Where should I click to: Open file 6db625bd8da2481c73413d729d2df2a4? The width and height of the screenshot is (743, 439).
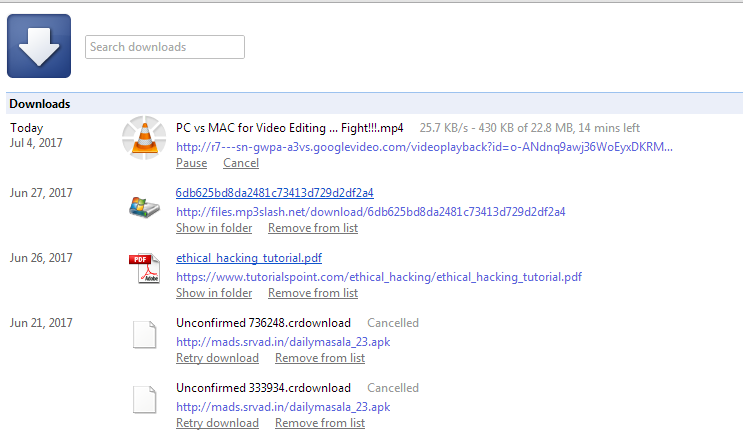[x=274, y=193]
